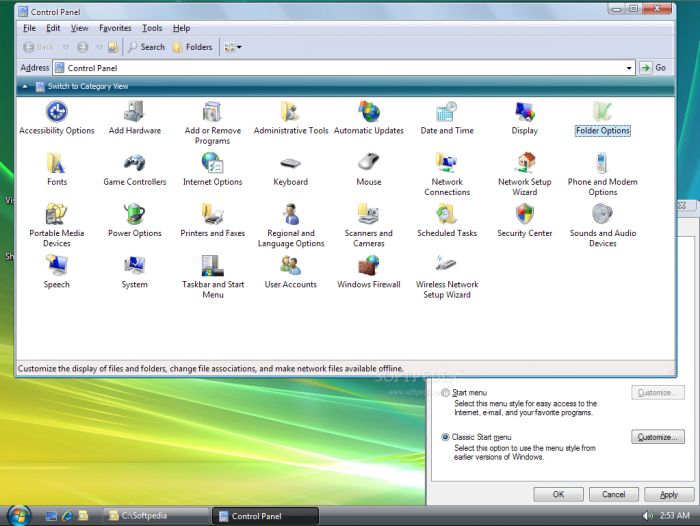The height and width of the screenshot is (526, 700).
Task: Open Automatic Updates applet
Action: pos(369,118)
